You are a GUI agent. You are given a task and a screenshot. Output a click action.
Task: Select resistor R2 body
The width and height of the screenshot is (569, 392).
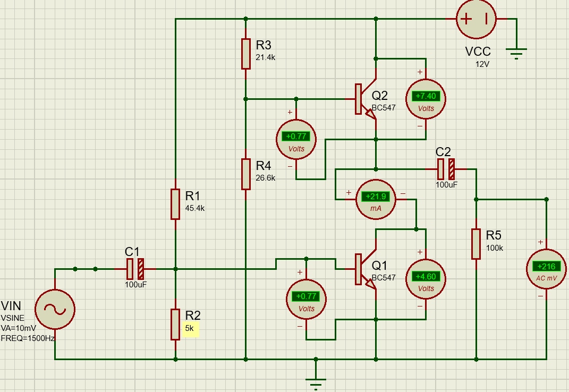coord(175,325)
